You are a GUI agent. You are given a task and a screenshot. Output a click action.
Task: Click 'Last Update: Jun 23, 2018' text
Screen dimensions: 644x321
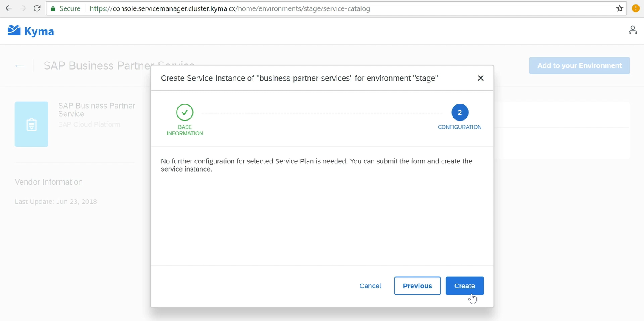click(56, 202)
